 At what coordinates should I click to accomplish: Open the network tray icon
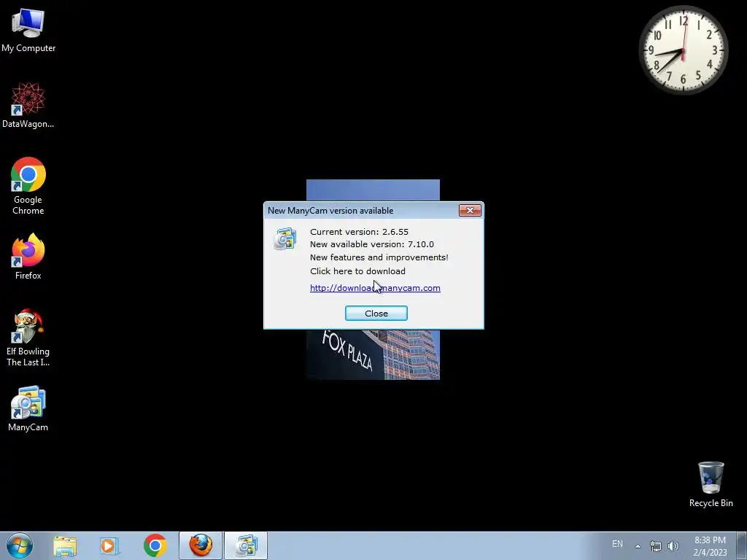pyautogui.click(x=656, y=546)
